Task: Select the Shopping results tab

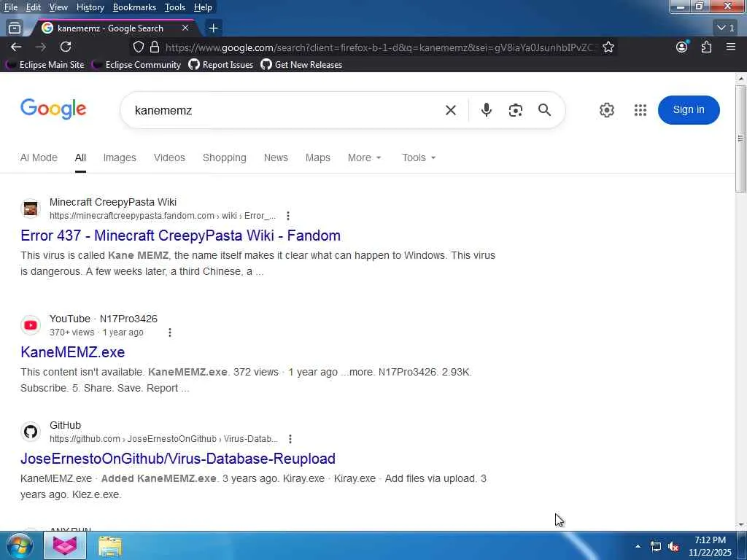Action: point(225,157)
